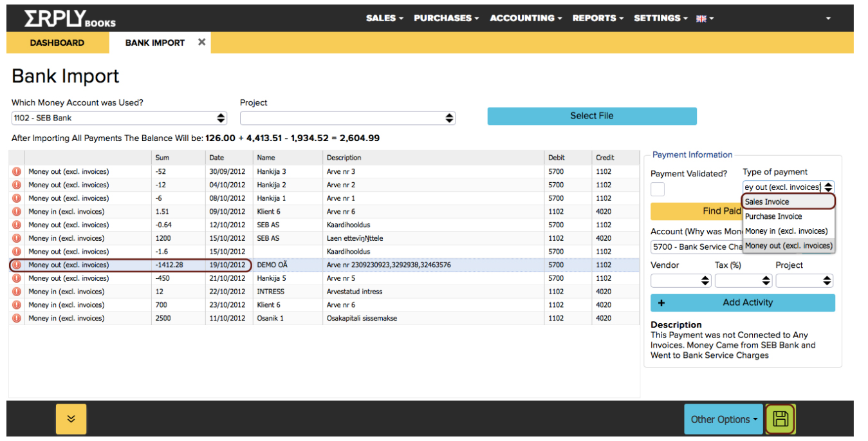The image size is (868, 441).
Task: Open the Tax (%) dropdown
Action: pos(744,280)
